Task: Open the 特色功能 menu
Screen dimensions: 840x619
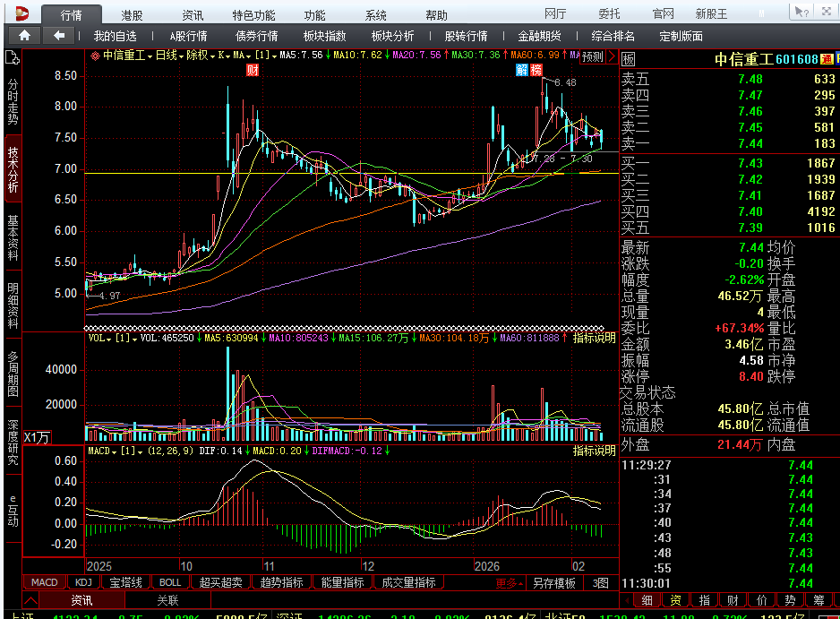Action: [253, 15]
